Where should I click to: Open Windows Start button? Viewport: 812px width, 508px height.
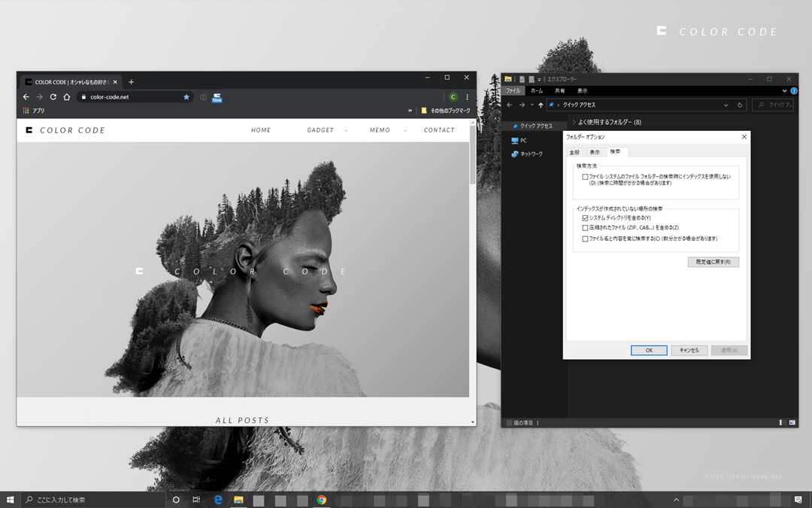10,500
